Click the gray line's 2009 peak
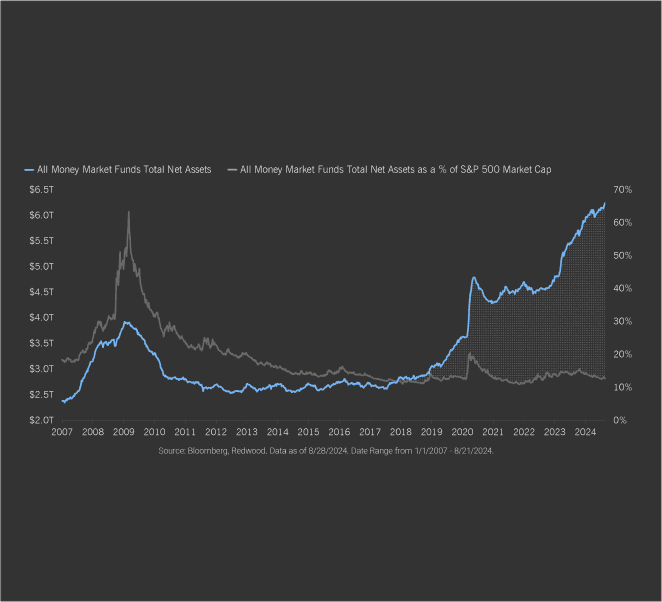 tap(128, 212)
